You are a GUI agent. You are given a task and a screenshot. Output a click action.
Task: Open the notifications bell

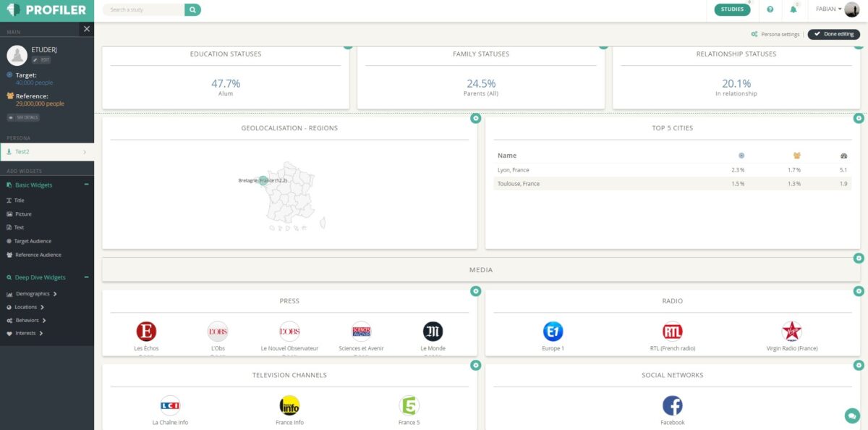click(793, 9)
